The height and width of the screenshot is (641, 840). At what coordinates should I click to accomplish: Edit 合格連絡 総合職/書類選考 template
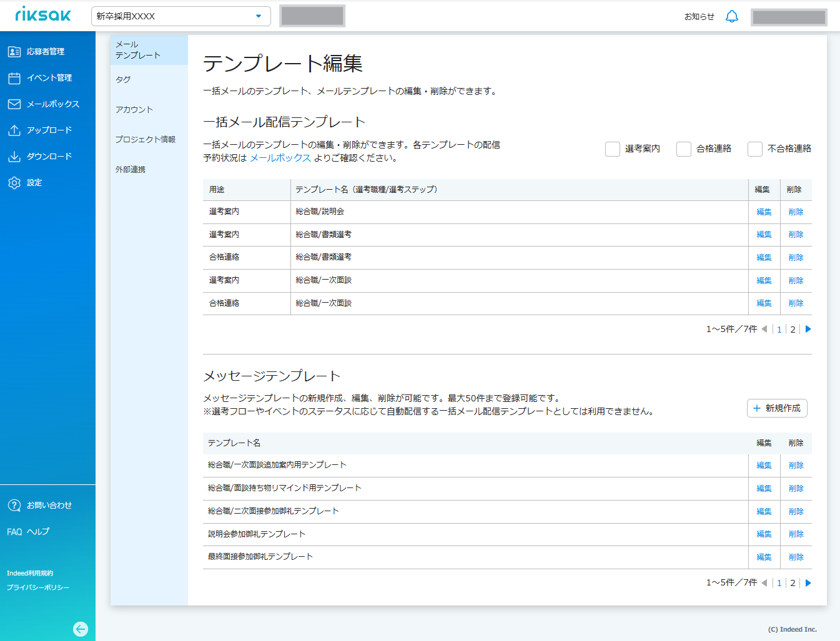[764, 258]
